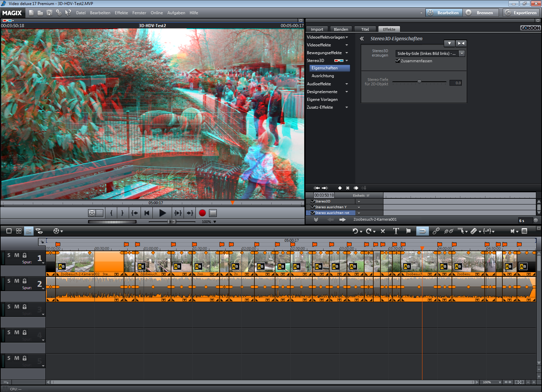
Task: Set a chapter marker flag
Action: coord(409,231)
